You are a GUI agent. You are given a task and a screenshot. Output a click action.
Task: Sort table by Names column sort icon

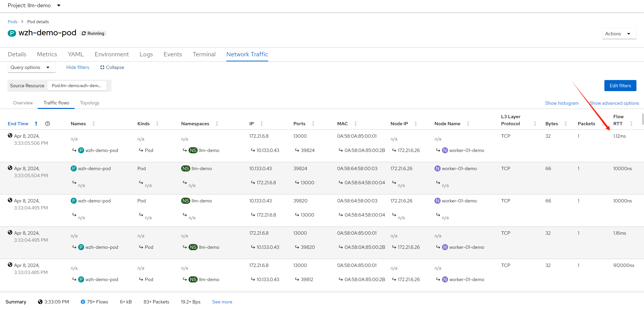coord(94,124)
